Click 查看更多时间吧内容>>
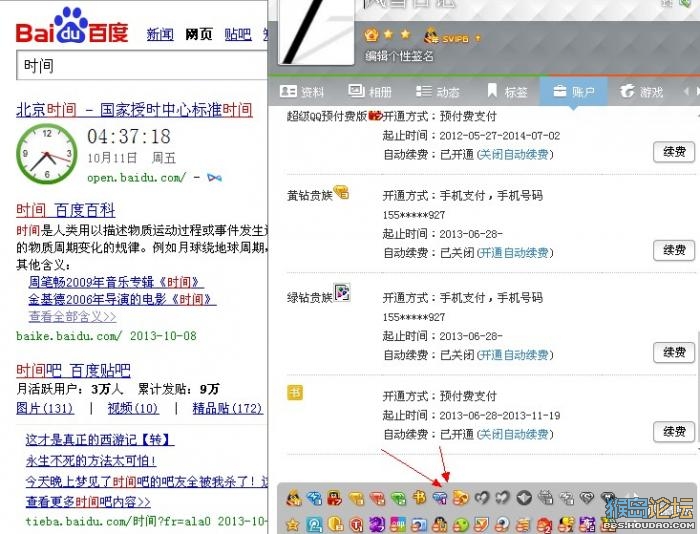The width and height of the screenshot is (700, 534). pos(88,502)
